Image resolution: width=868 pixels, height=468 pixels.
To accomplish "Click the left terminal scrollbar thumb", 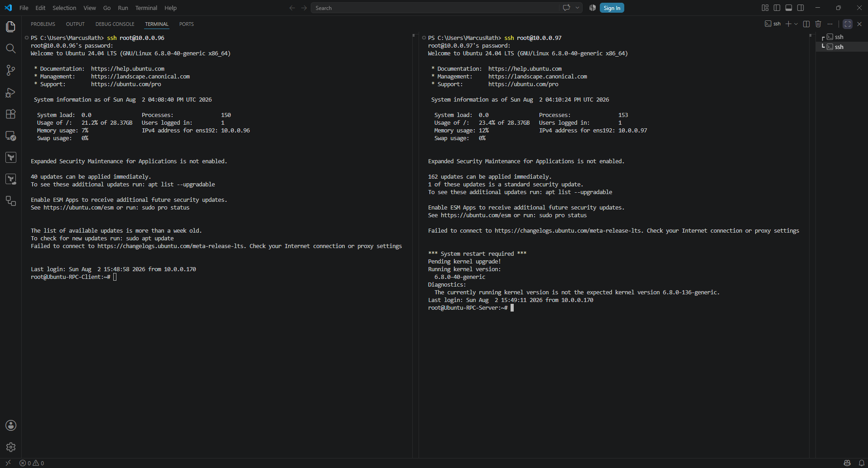I will tap(414, 35).
